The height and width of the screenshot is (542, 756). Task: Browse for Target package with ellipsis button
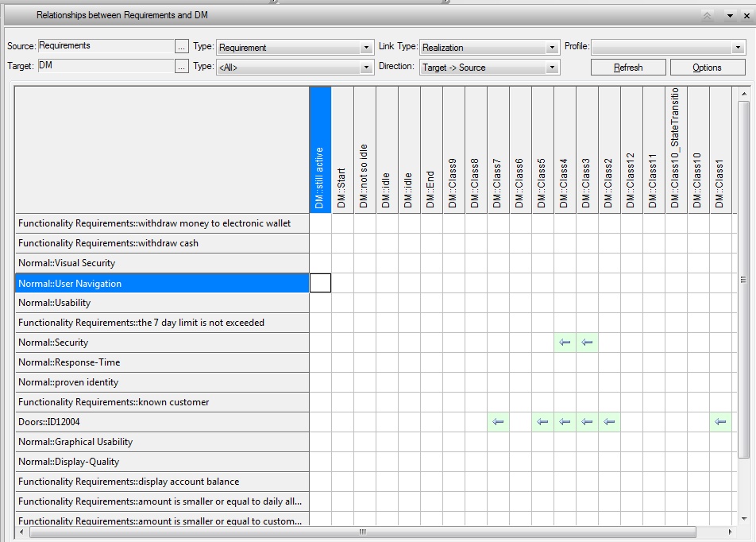coord(181,66)
